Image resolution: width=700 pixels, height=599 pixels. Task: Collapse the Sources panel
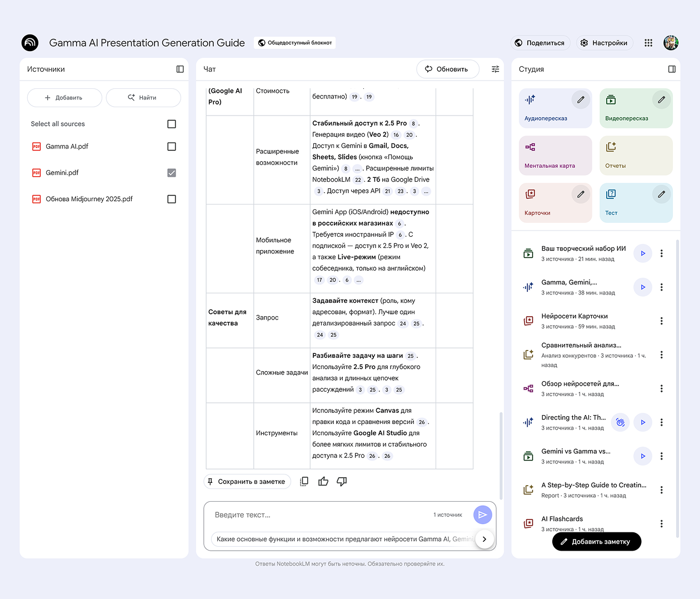coord(180,69)
